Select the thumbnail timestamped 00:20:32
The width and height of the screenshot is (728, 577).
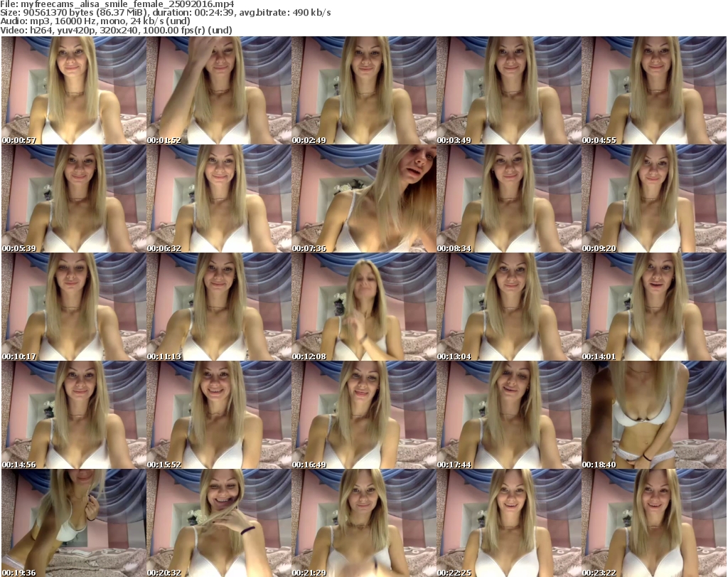[219, 523]
